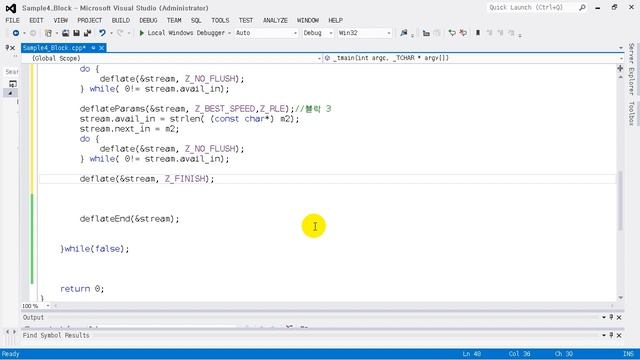Open the TOOLS menu
Screen dimensions: 640x360
click(x=220, y=20)
